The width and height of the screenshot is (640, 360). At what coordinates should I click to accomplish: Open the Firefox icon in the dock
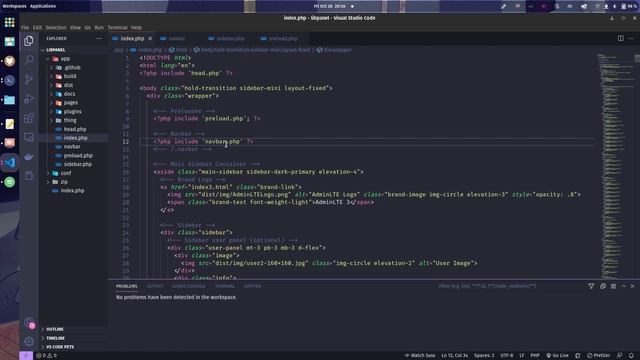click(9, 61)
